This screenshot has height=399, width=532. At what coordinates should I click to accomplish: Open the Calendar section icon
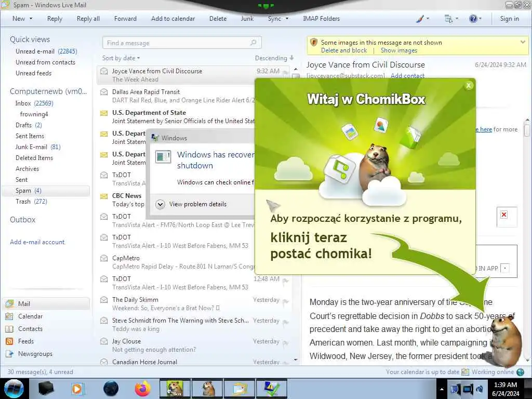[x=9, y=316]
